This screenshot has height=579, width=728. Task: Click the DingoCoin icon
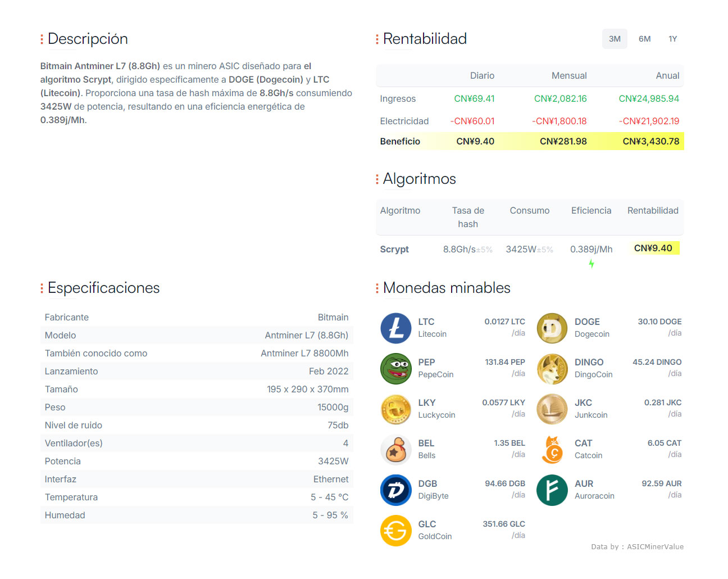tap(552, 369)
